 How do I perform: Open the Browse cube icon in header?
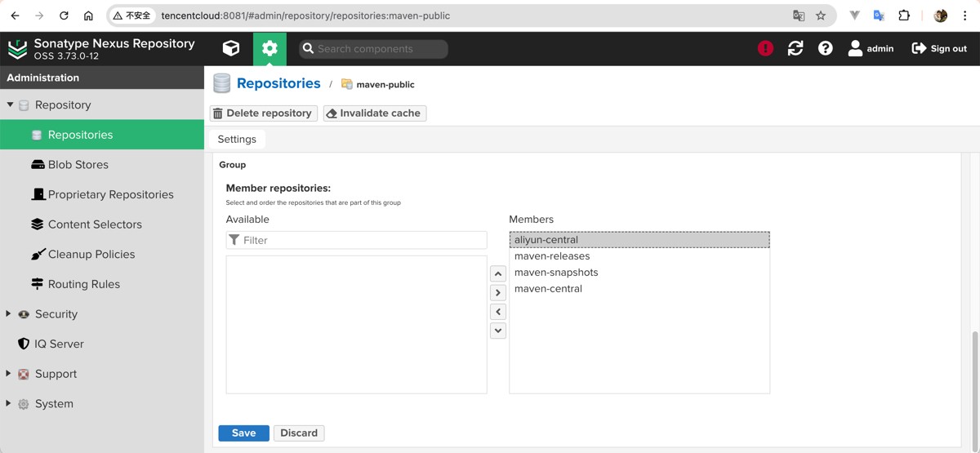tap(231, 49)
